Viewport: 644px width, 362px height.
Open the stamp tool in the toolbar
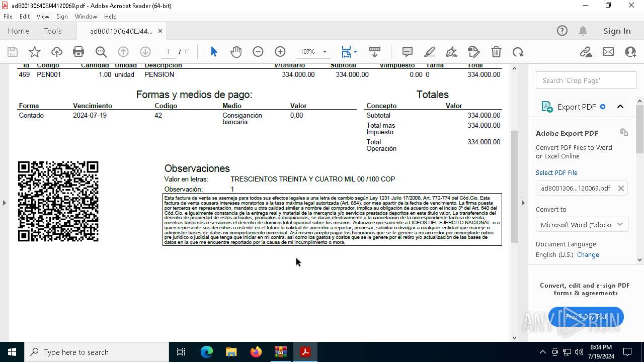point(474,52)
